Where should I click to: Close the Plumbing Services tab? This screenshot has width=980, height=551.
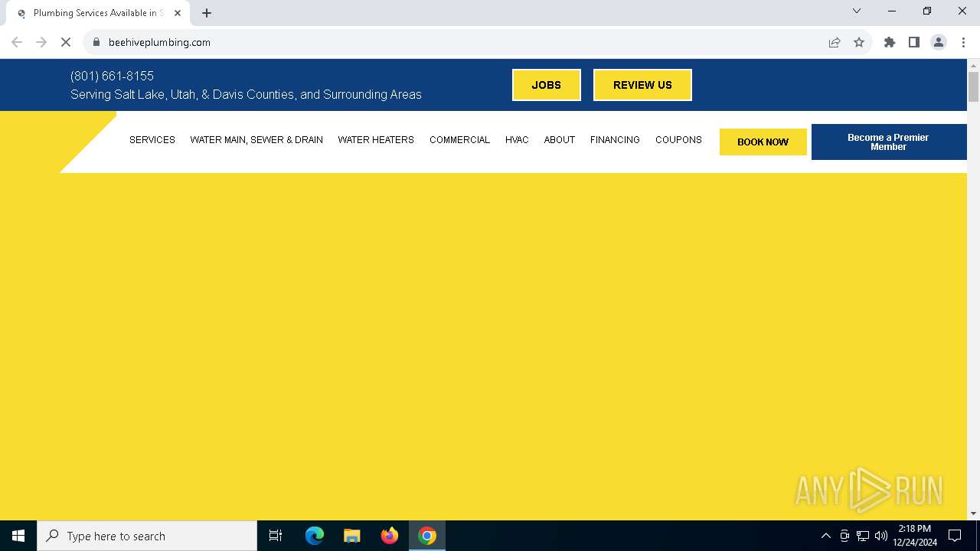coord(178,13)
